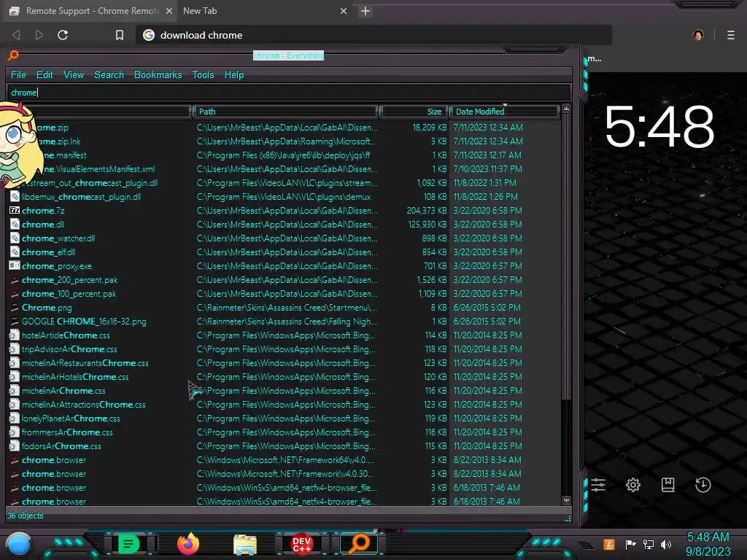Switch to the New Tab tab
Screen dimensions: 747x560
263,11
